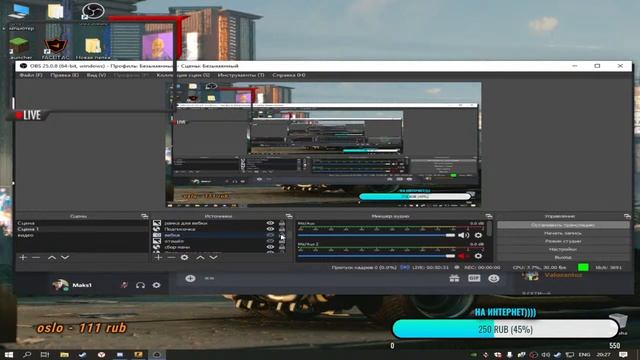Screen dimensions: 640x360
Task: Click the OBS preview canvas
Action: tap(324, 144)
